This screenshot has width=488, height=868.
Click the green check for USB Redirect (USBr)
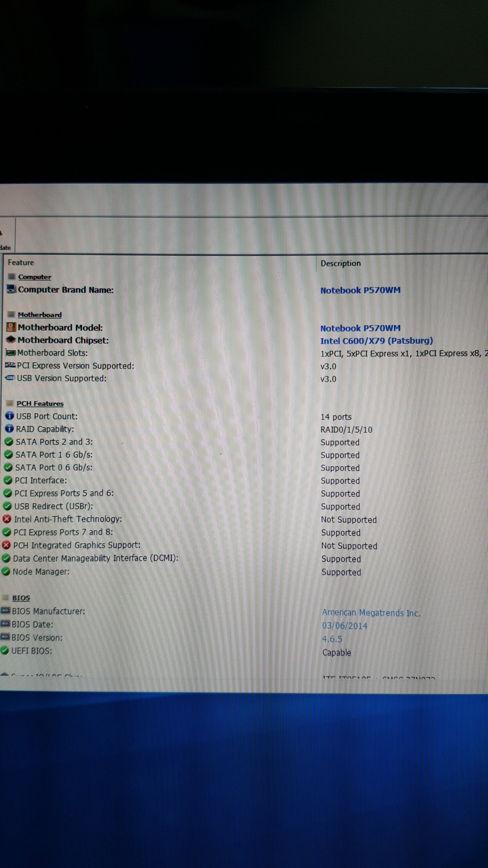[x=7, y=506]
